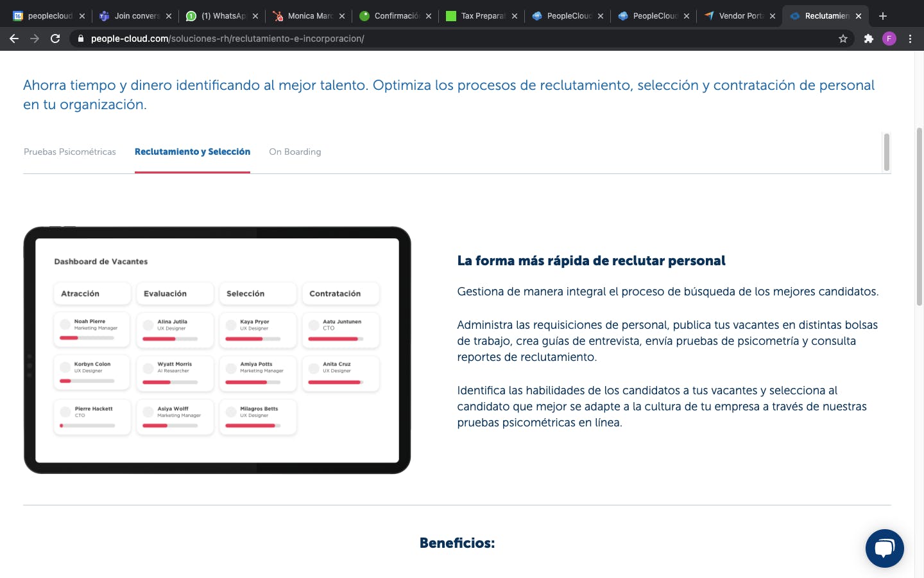Viewport: 924px width, 578px height.
Task: Click the tab section inner scrollbar
Action: pyautogui.click(x=887, y=152)
